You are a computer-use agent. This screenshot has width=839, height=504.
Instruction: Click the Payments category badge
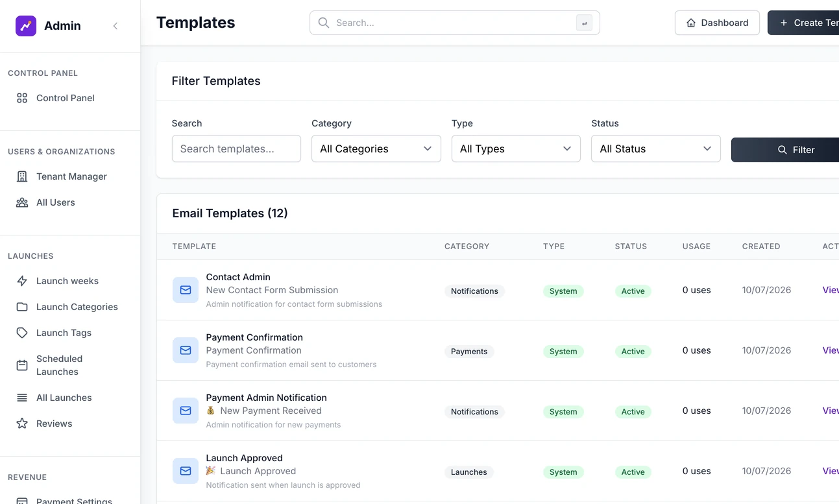click(x=469, y=352)
